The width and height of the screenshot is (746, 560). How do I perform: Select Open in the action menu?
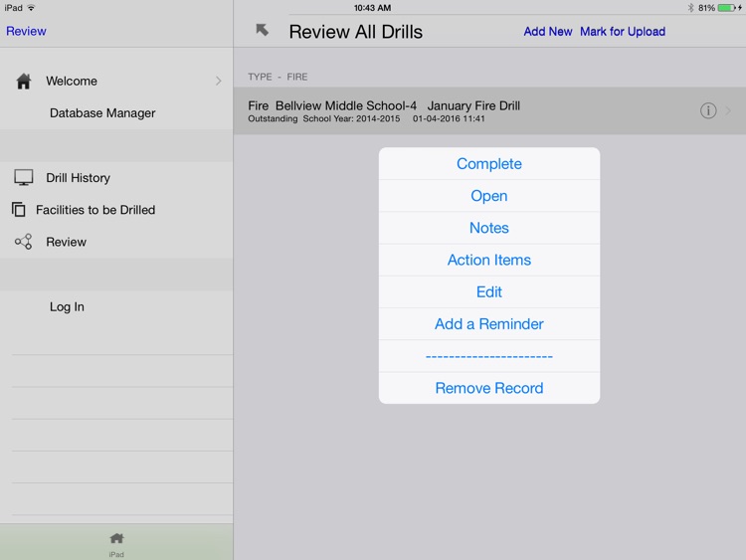pyautogui.click(x=488, y=196)
